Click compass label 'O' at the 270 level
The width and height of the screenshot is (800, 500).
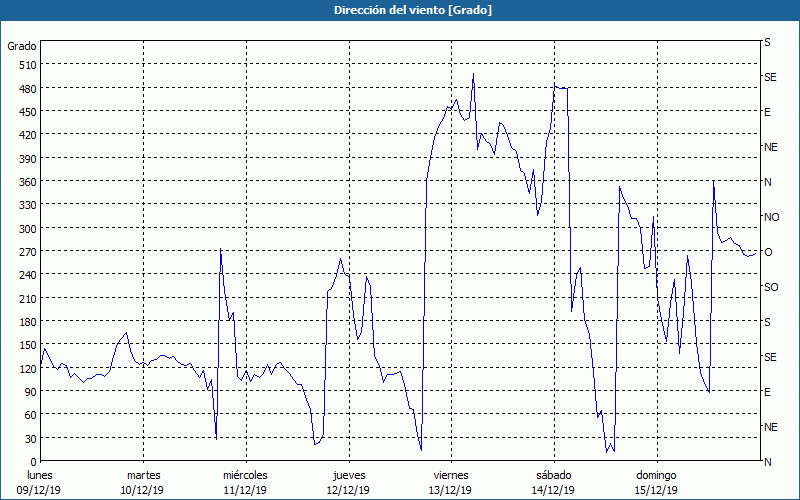768,252
